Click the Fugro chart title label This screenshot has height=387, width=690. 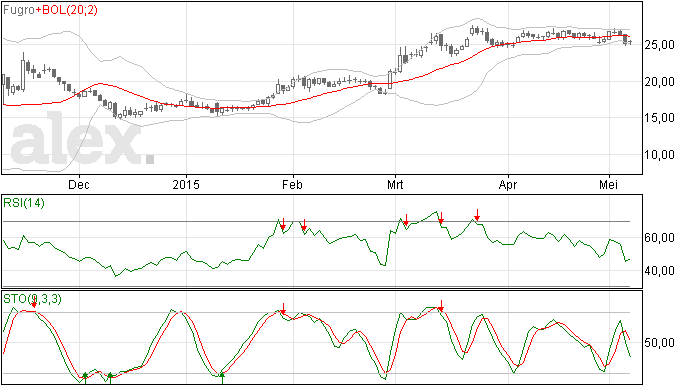point(19,10)
